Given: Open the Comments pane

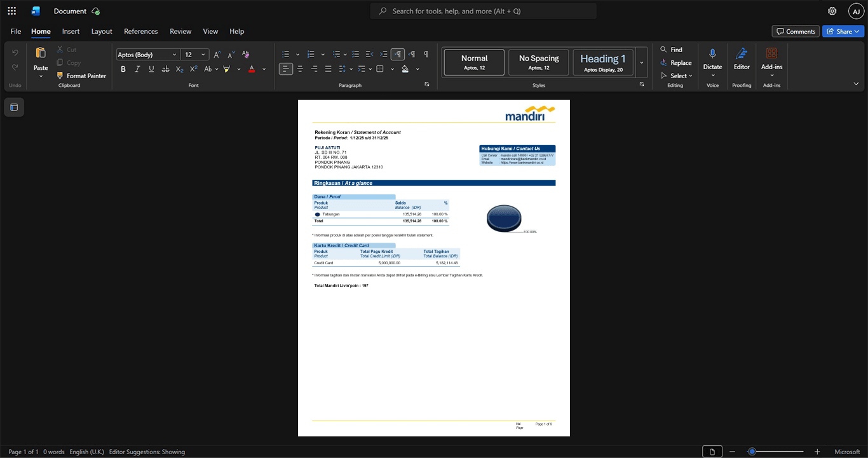Looking at the screenshot, I should click(x=796, y=31).
